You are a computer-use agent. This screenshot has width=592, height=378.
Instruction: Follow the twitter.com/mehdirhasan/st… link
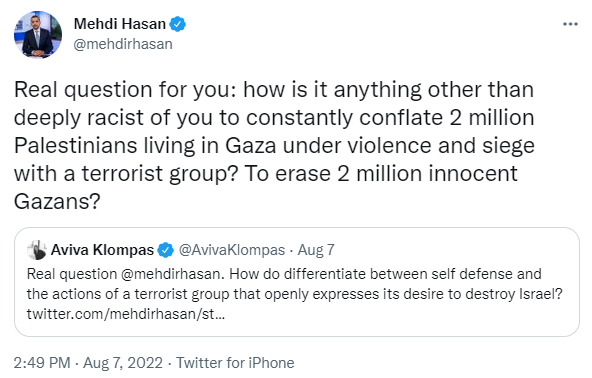pyautogui.click(x=126, y=314)
